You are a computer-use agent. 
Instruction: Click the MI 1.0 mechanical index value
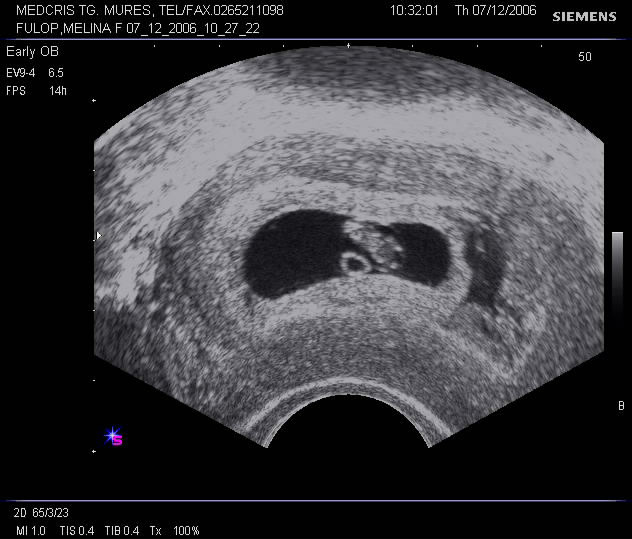coord(30,530)
